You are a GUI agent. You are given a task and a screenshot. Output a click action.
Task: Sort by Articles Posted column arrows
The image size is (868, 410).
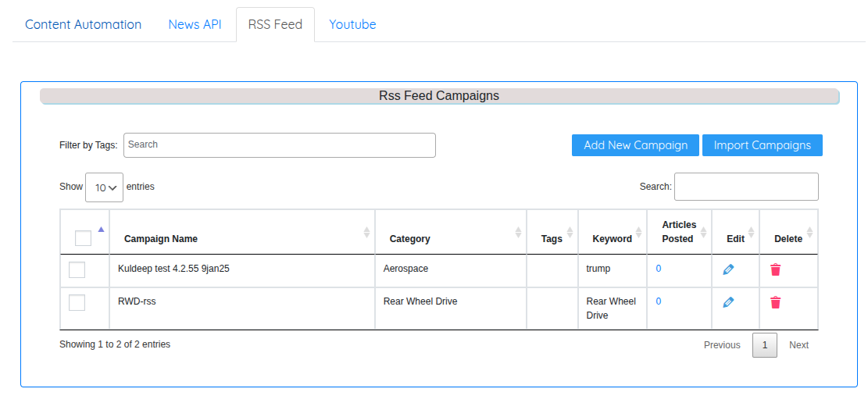tap(704, 233)
